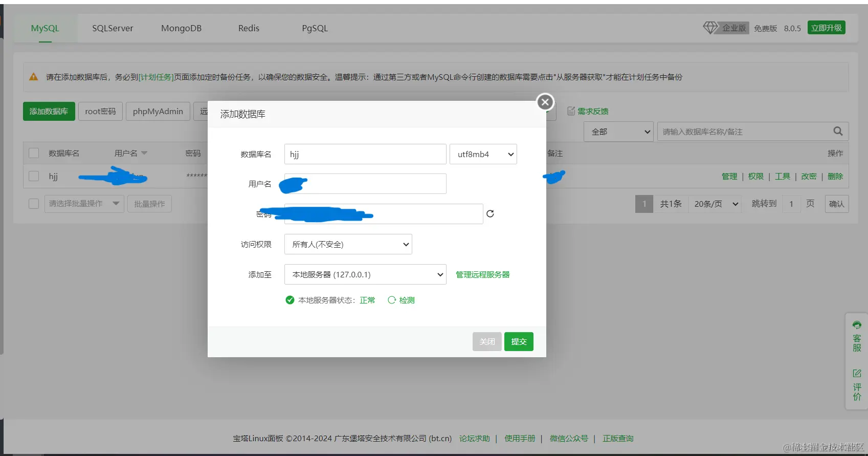The height and width of the screenshot is (456, 868).
Task: Click the 计划任务 link in notice
Action: [x=156, y=77]
